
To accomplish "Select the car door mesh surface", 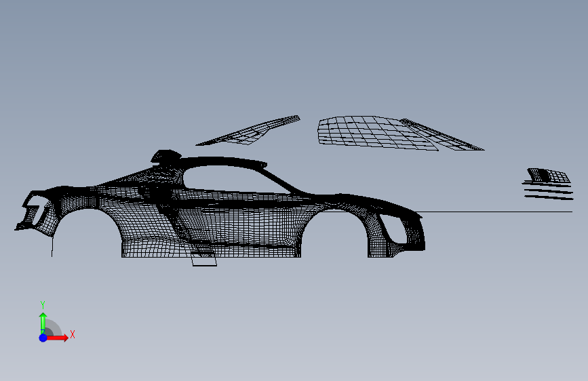I will [240, 223].
